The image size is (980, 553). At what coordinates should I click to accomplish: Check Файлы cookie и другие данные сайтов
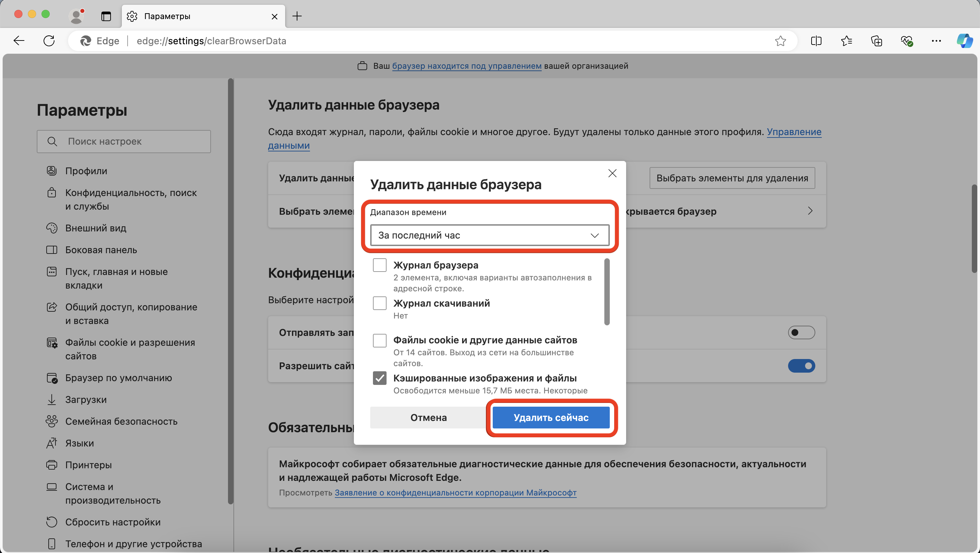(x=379, y=340)
